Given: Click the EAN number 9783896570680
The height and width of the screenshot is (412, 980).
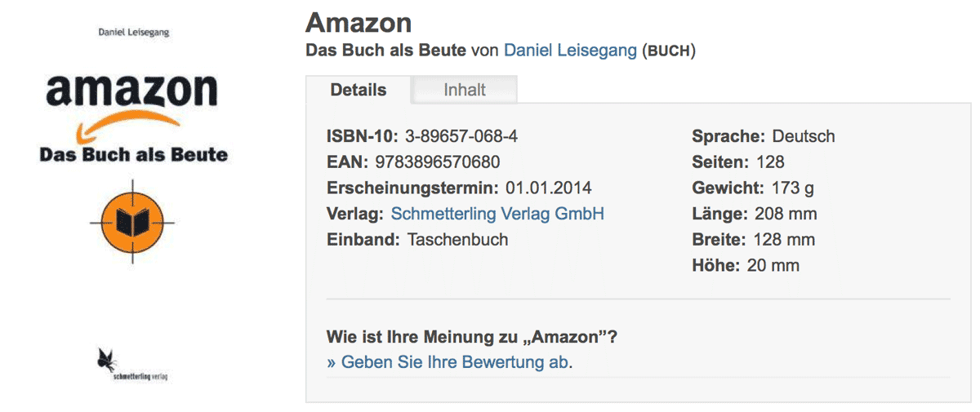Looking at the screenshot, I should [x=438, y=162].
